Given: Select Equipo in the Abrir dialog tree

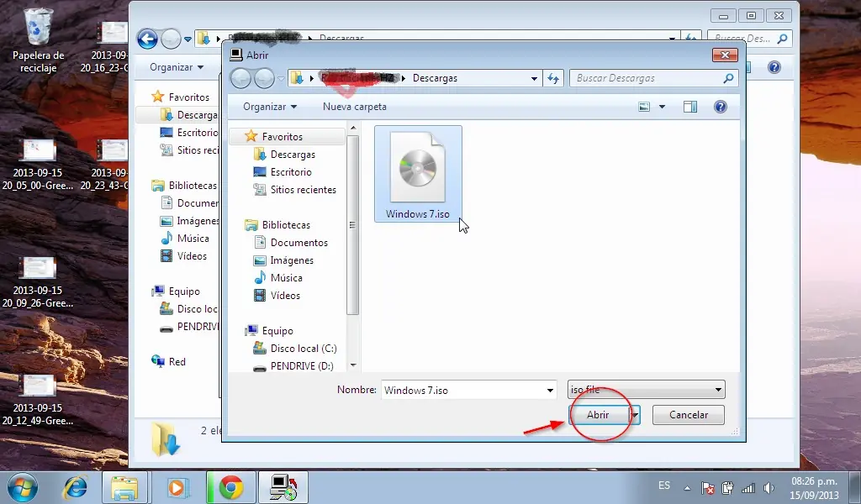Looking at the screenshot, I should 277,330.
